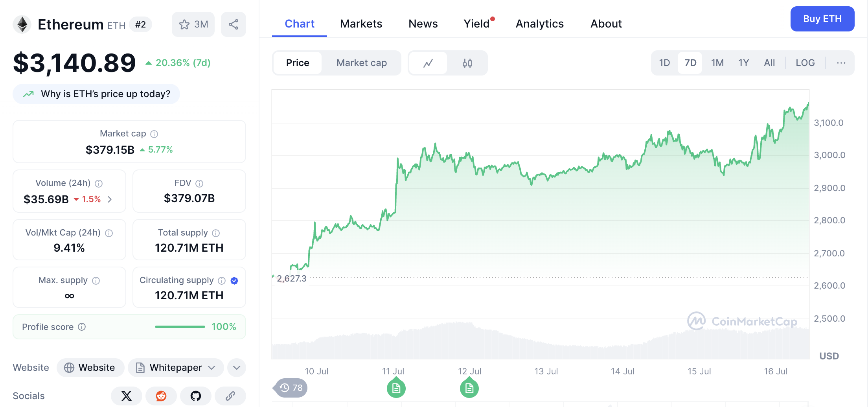868x407 pixels.
Task: Open the Yield tab
Action: point(477,24)
